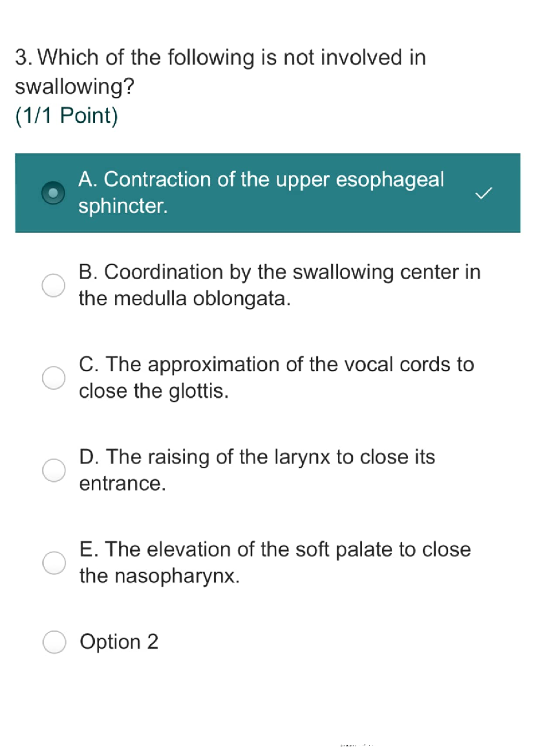Select the radio button for option A
534x756 pixels.
pos(53,193)
